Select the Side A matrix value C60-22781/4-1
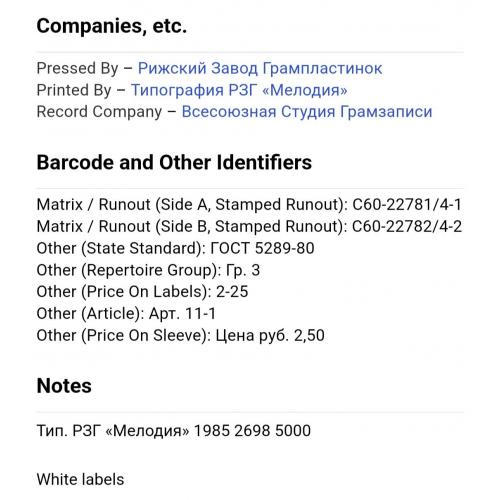The image size is (500, 500). 407,204
